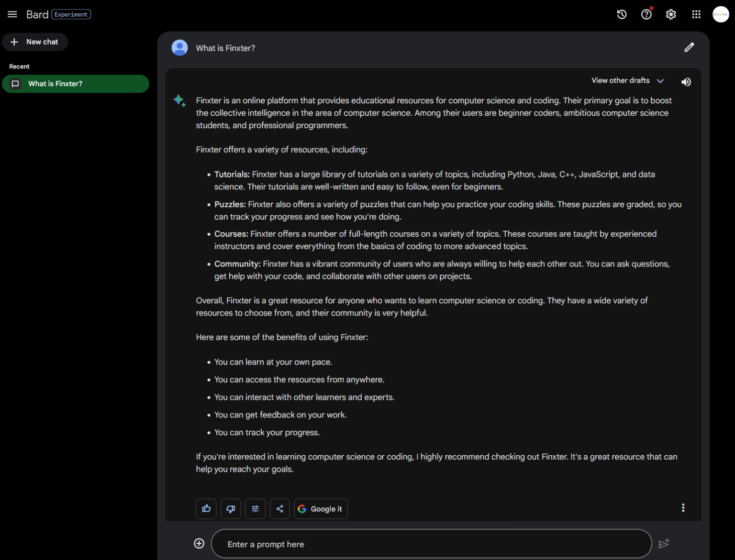
Task: Share this Bard response
Action: tap(280, 508)
